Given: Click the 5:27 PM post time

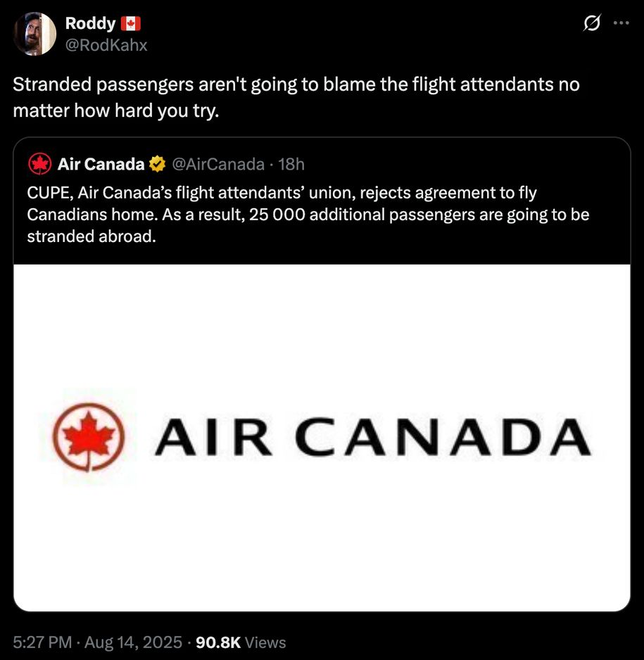Looking at the screenshot, I should click(x=42, y=642).
